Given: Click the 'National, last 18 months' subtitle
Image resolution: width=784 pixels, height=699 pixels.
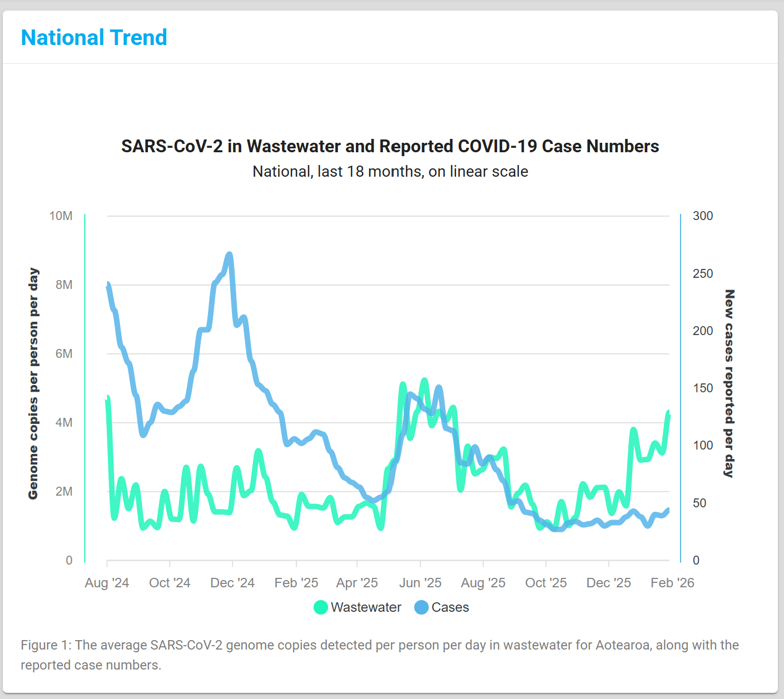Looking at the screenshot, I should tap(390, 172).
